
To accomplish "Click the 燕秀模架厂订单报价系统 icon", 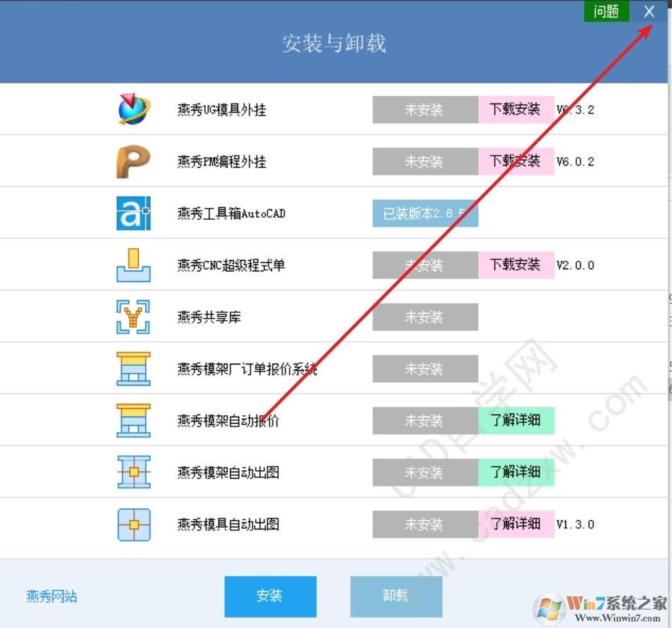I will pos(133,368).
